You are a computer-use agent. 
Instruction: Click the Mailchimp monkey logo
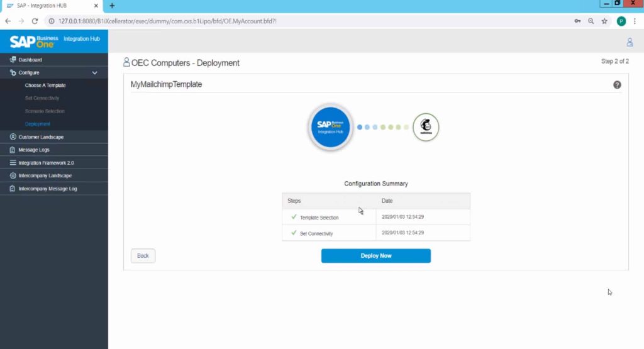pos(426,127)
